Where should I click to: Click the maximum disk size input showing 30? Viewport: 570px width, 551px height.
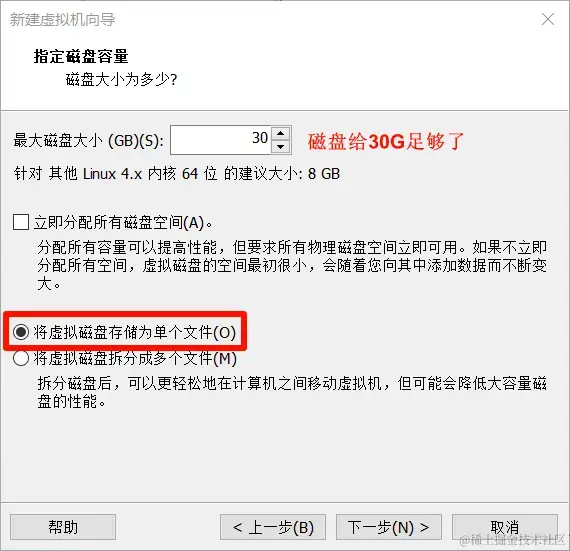pos(221,140)
